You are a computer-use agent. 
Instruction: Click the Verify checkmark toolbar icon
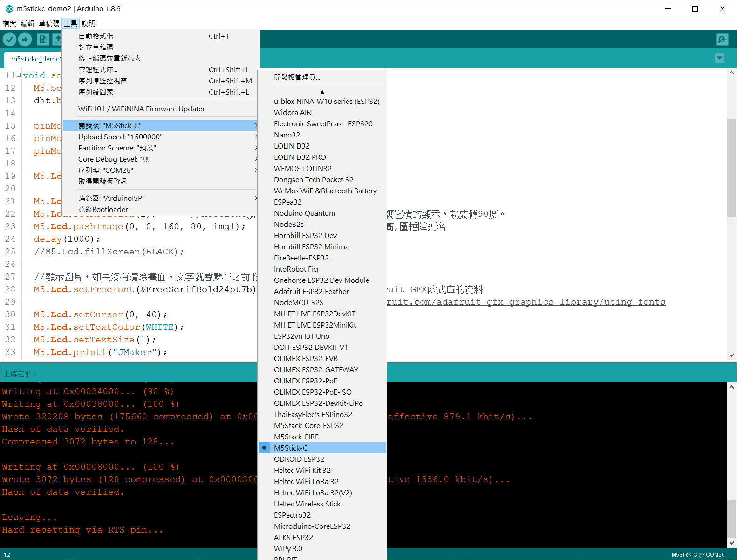tap(10, 40)
